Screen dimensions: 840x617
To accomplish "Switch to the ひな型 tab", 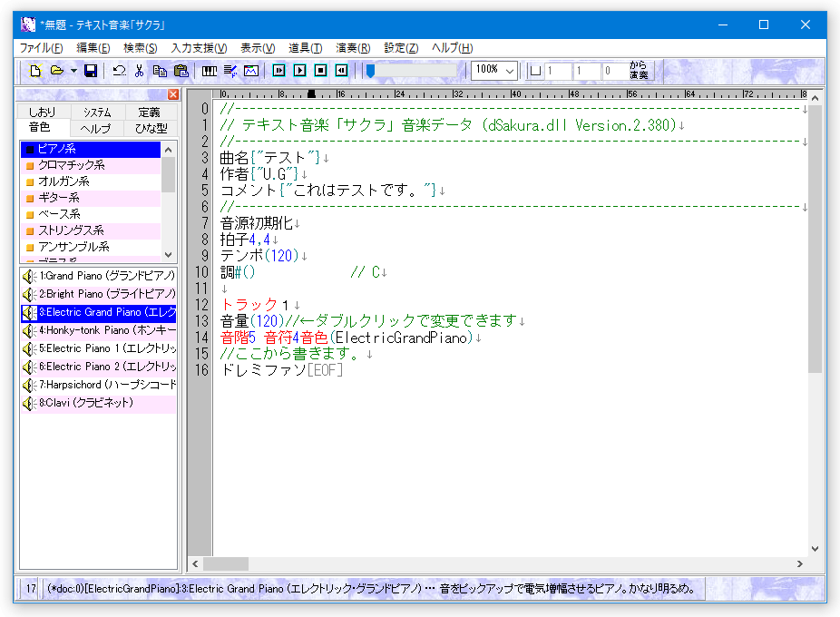I will click(x=151, y=129).
